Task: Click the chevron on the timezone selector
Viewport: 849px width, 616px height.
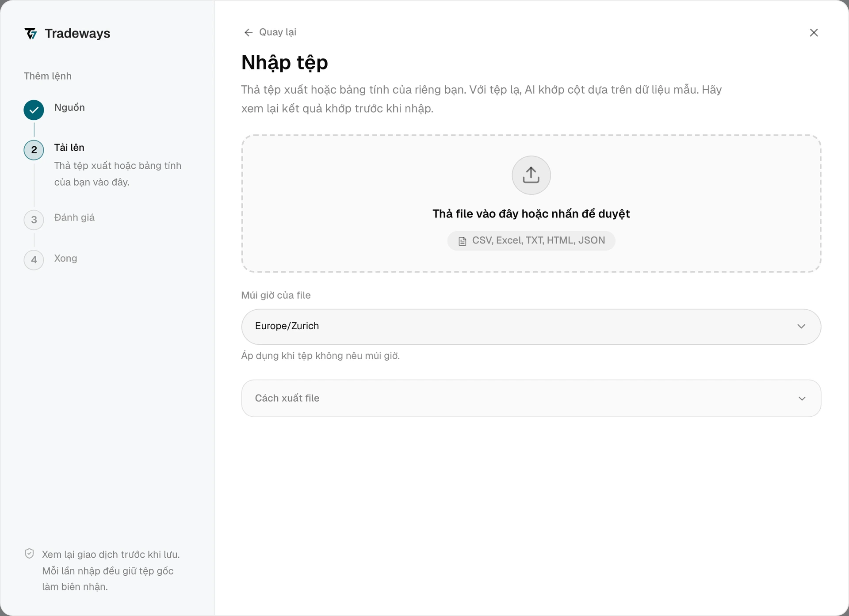Action: tap(801, 327)
